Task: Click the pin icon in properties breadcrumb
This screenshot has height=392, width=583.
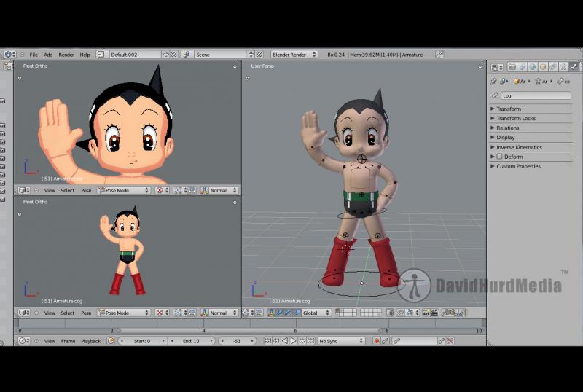Action: (493, 81)
